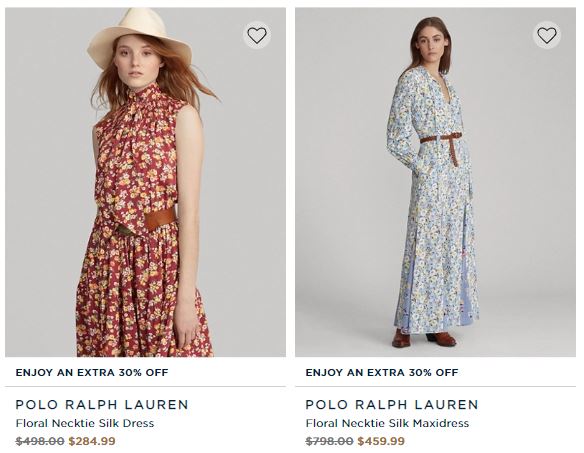The image size is (584, 453).
Task: Click the $459.99 sale price
Action: point(381,441)
